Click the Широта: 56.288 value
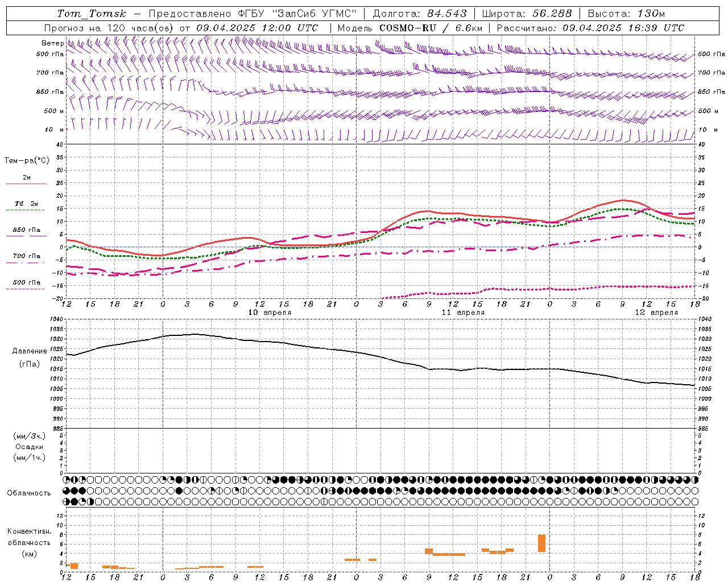This screenshot has width=728, height=582. (527, 14)
